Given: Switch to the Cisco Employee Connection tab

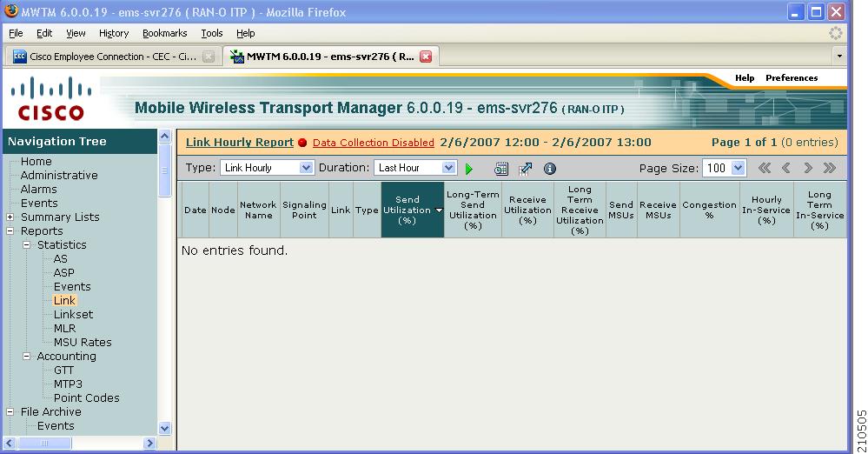Looking at the screenshot, I should [x=113, y=57].
